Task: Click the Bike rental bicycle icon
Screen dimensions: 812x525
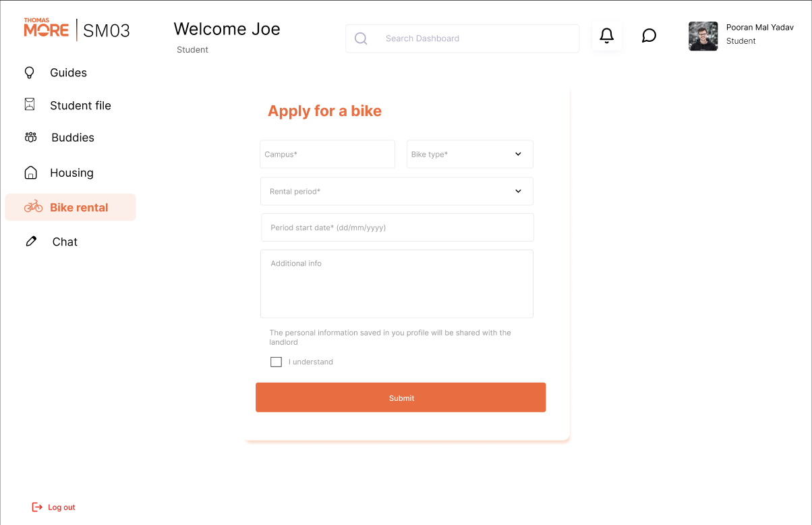Action: 33,206
